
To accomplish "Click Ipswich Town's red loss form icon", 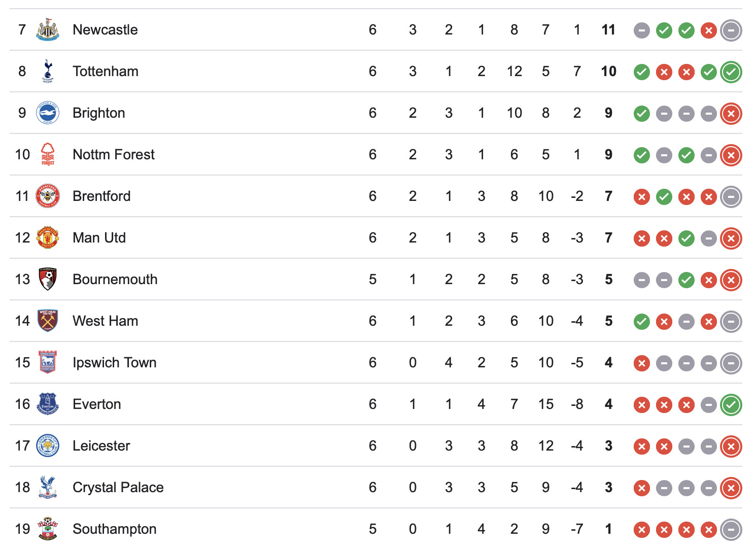I will pos(642,363).
